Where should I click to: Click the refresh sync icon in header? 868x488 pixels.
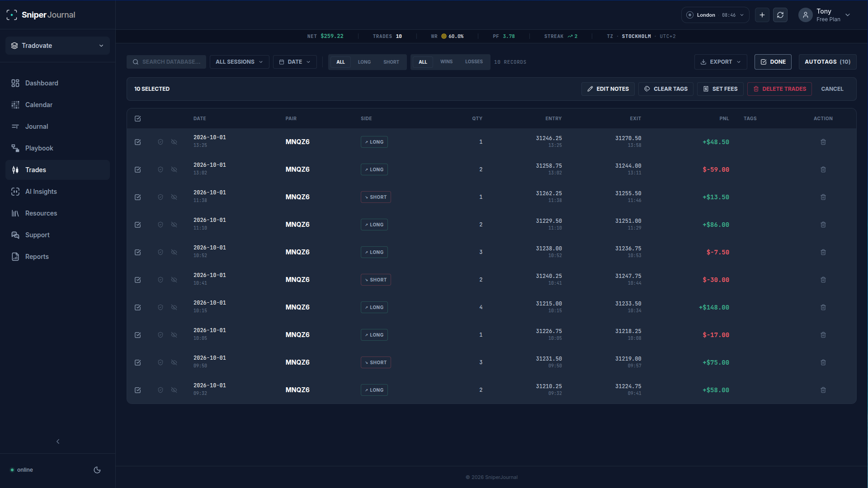(780, 15)
